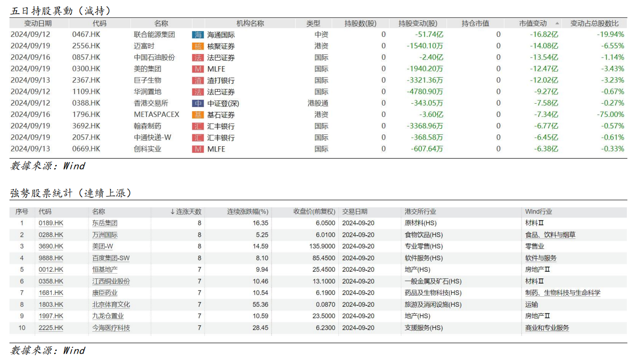
Task: Click the 机构名称 column header
Action: 250,23
